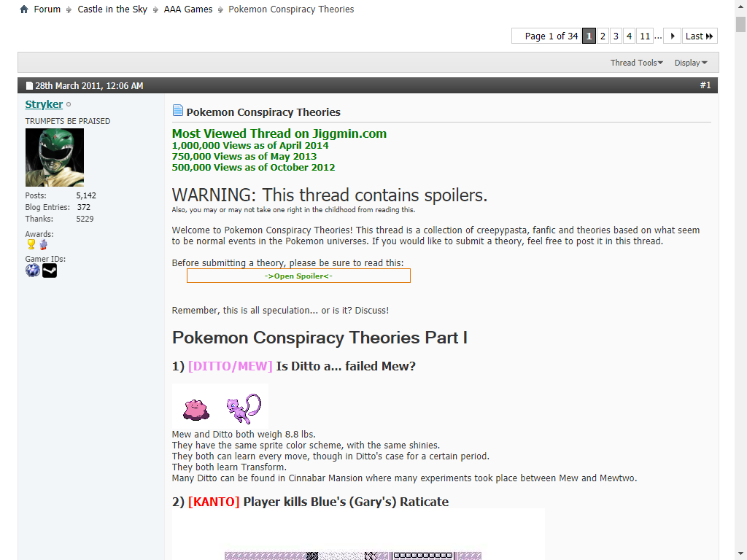Open post permalink #1
The height and width of the screenshot is (560, 747).
click(x=705, y=85)
